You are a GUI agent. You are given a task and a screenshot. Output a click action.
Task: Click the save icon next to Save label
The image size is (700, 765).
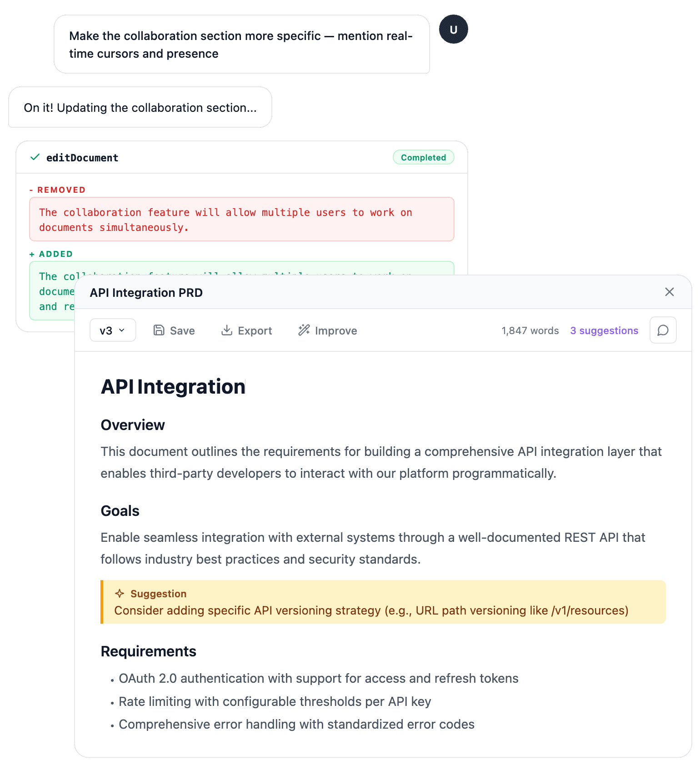coord(159,330)
